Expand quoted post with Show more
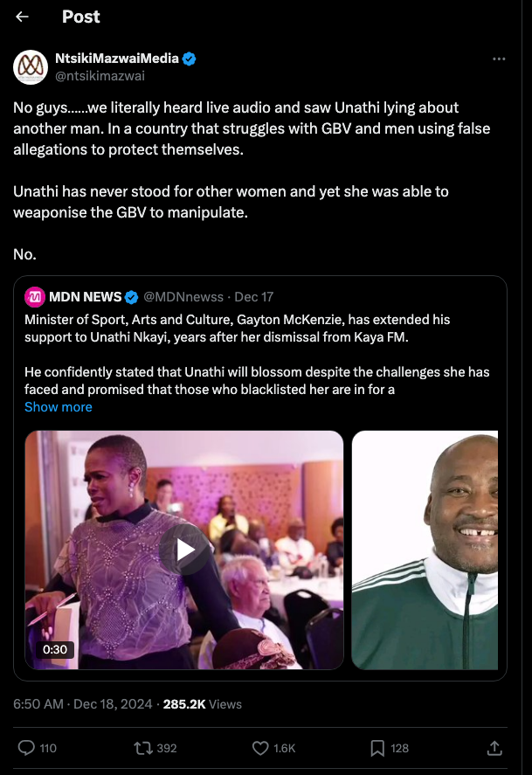Viewport: 532px width, 775px height. 59,407
